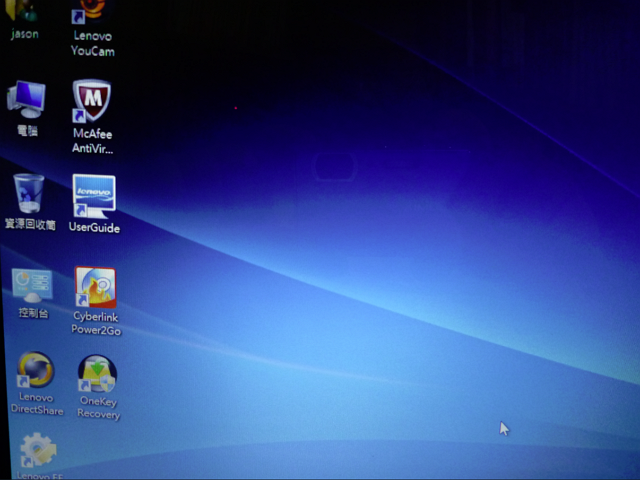This screenshot has height=480, width=640.
Task: Click the "jason" label text
Action: point(25,34)
